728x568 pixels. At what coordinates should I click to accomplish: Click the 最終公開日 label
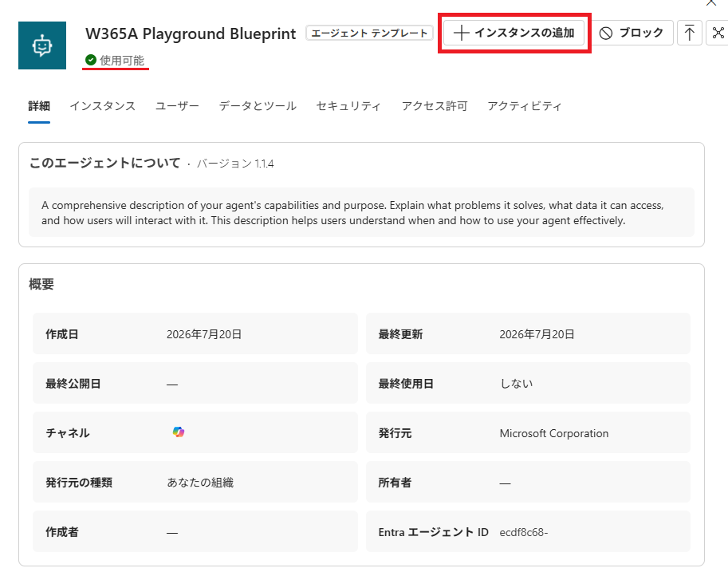point(73,384)
